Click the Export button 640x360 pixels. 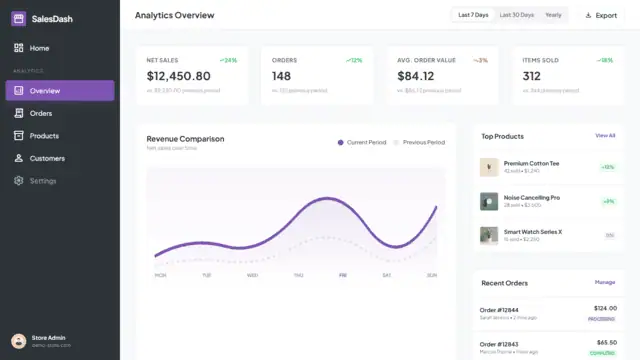point(601,15)
